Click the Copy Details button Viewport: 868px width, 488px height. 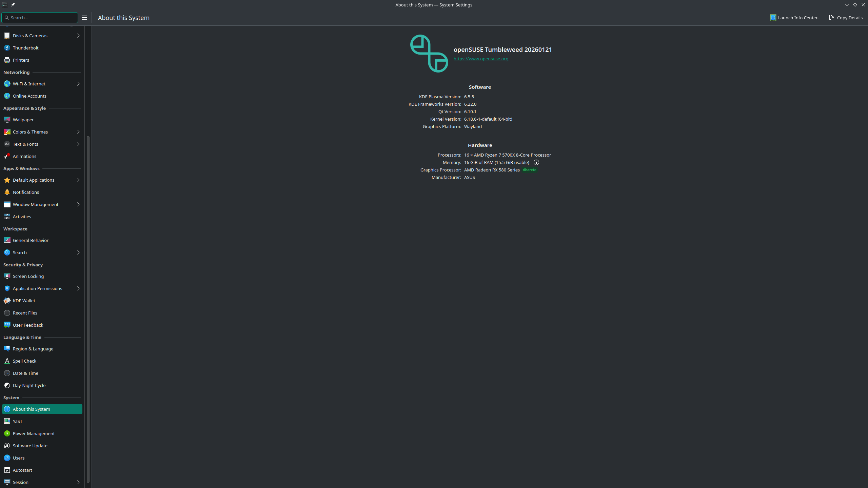[x=846, y=18]
